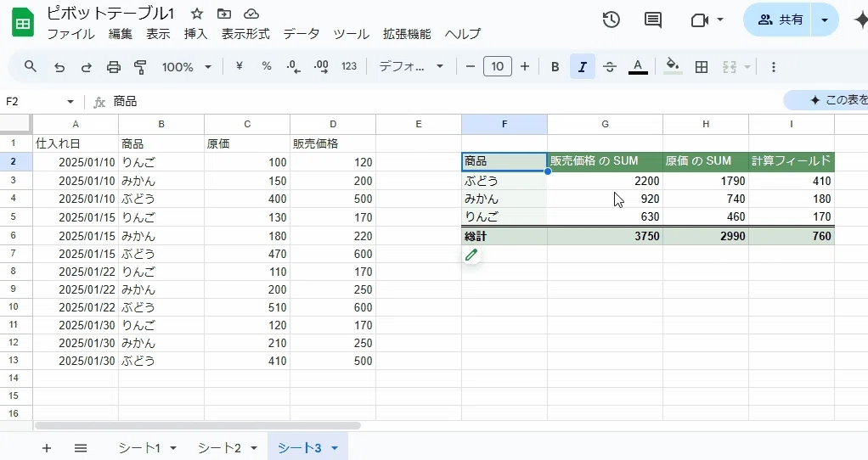Image resolution: width=868 pixels, height=460 pixels.
Task: Expand the name box dropdown arrow
Action: pos(70,102)
